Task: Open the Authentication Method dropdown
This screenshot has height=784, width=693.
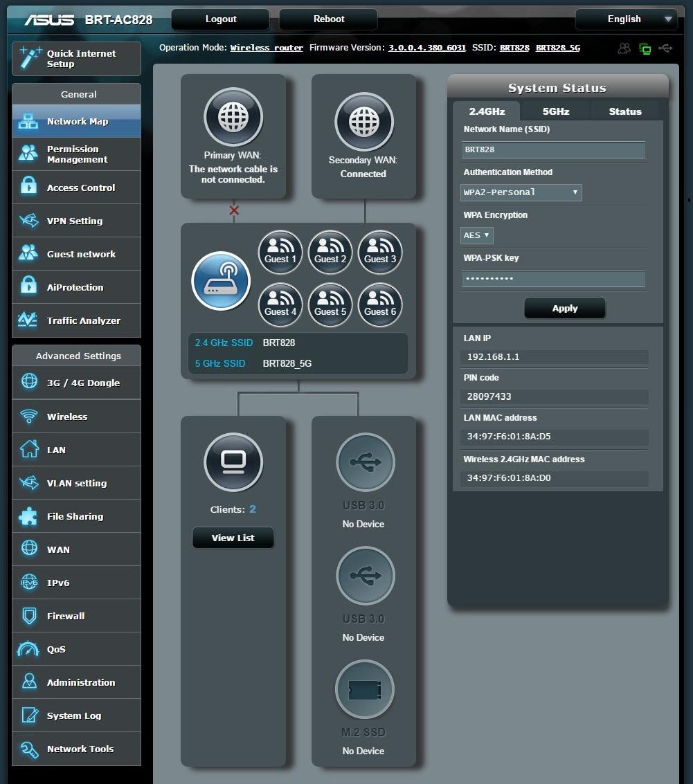Action: (521, 192)
